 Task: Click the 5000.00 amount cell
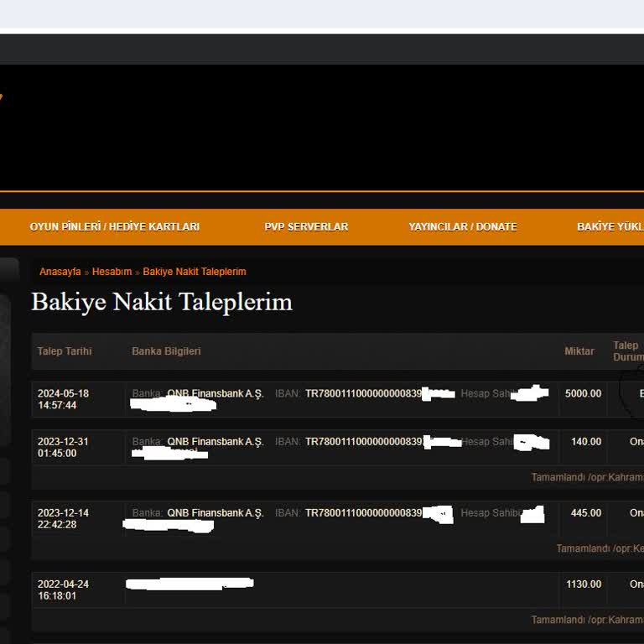[583, 393]
